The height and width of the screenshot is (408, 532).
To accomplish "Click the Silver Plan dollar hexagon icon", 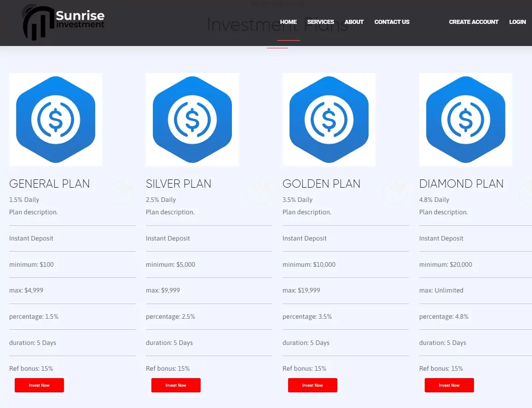I will pos(192,120).
